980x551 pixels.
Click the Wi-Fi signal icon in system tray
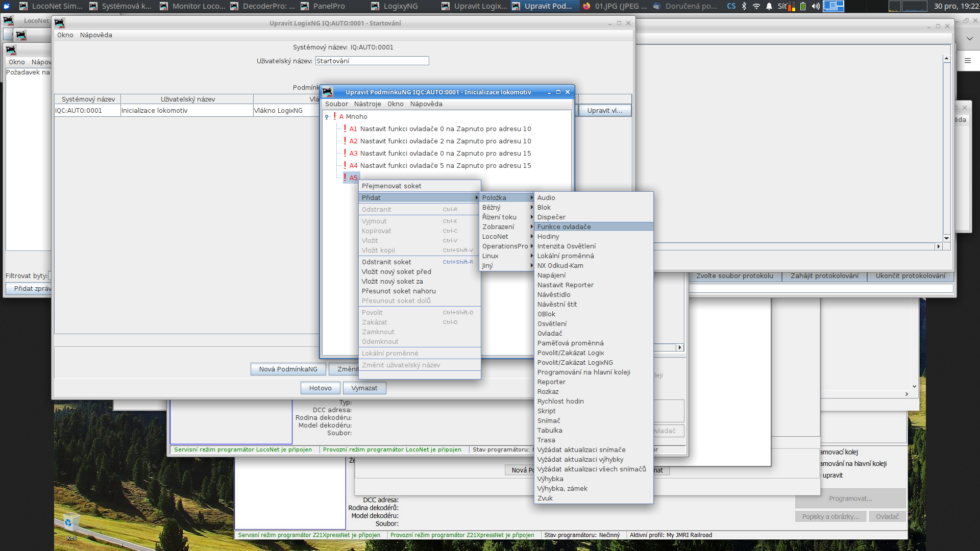(756, 6)
